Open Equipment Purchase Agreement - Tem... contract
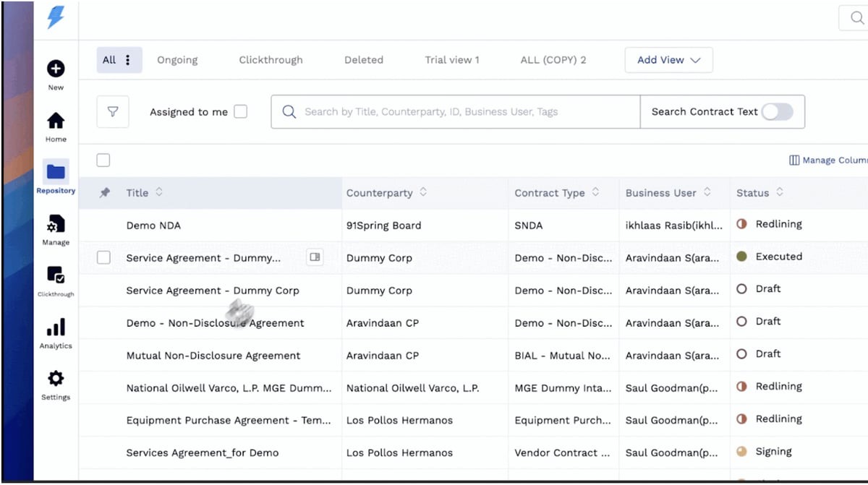The height and width of the screenshot is (485, 868). point(229,421)
